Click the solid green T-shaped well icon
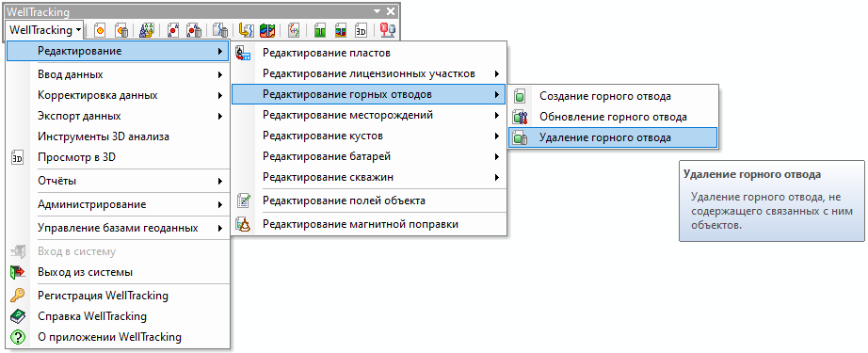The image size is (868, 353). coord(319,30)
